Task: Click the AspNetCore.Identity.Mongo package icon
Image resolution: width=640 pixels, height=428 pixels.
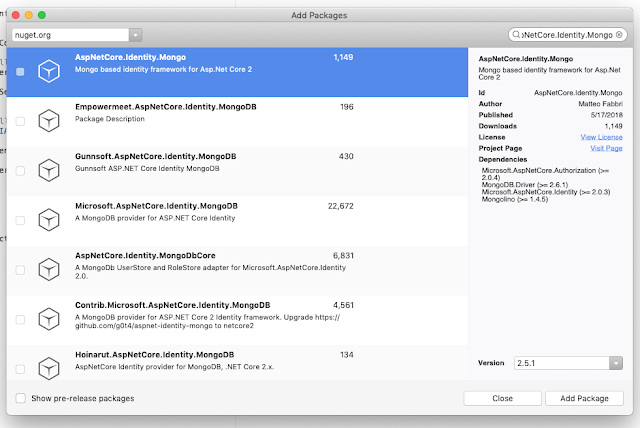Action: tap(47, 72)
